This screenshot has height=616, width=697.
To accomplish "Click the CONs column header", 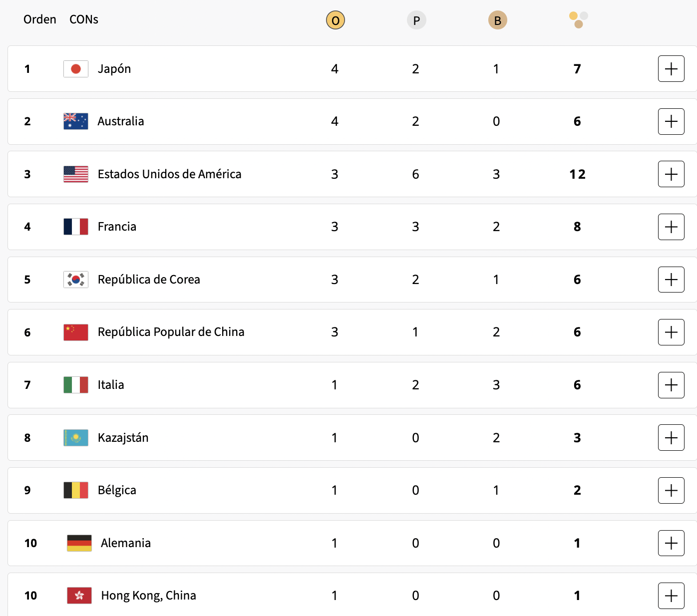I will (x=84, y=19).
